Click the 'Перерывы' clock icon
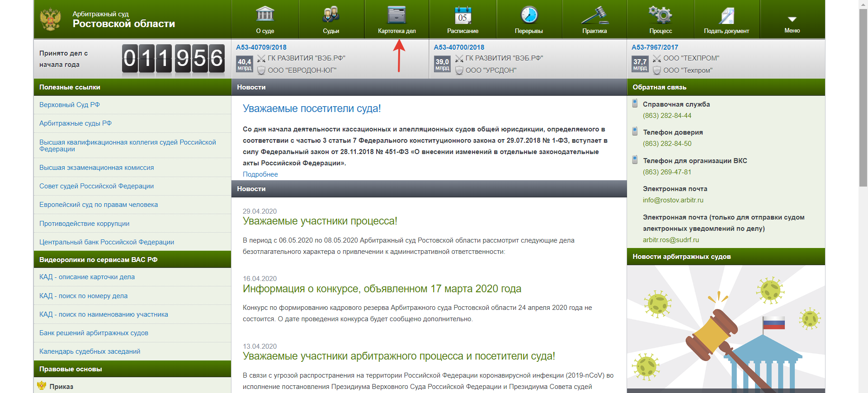The height and width of the screenshot is (393, 868). point(528,14)
